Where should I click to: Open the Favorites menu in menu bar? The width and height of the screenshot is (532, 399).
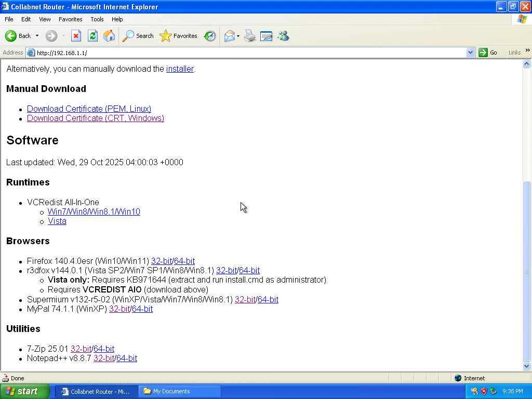point(70,19)
